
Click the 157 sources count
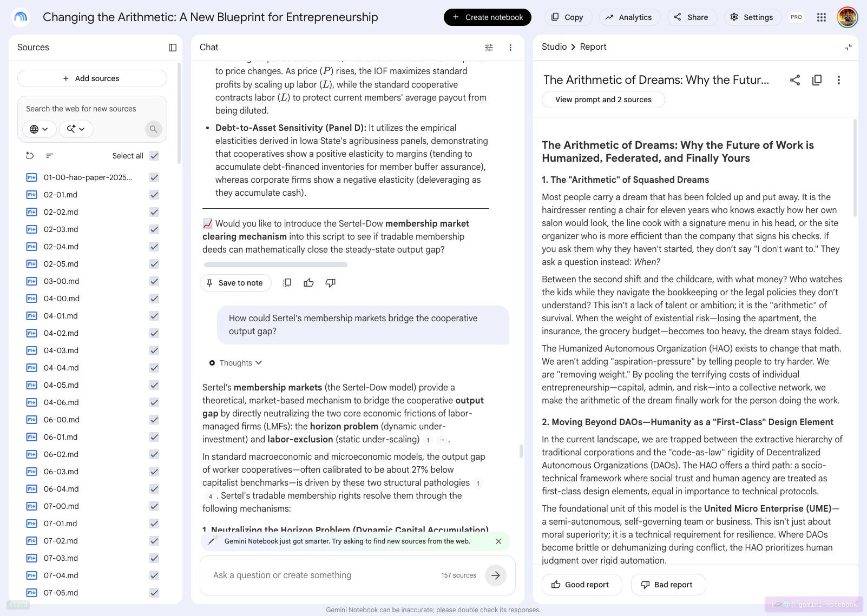coord(458,575)
